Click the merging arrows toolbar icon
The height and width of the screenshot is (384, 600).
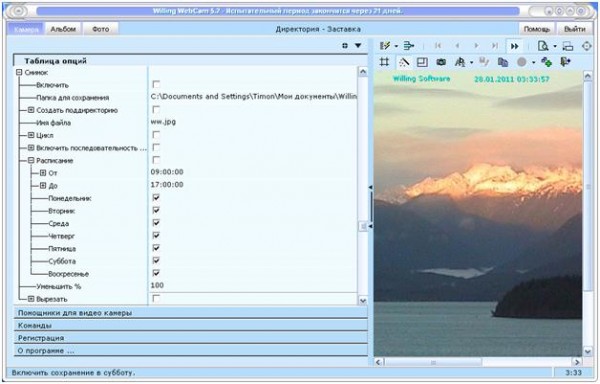click(x=409, y=46)
